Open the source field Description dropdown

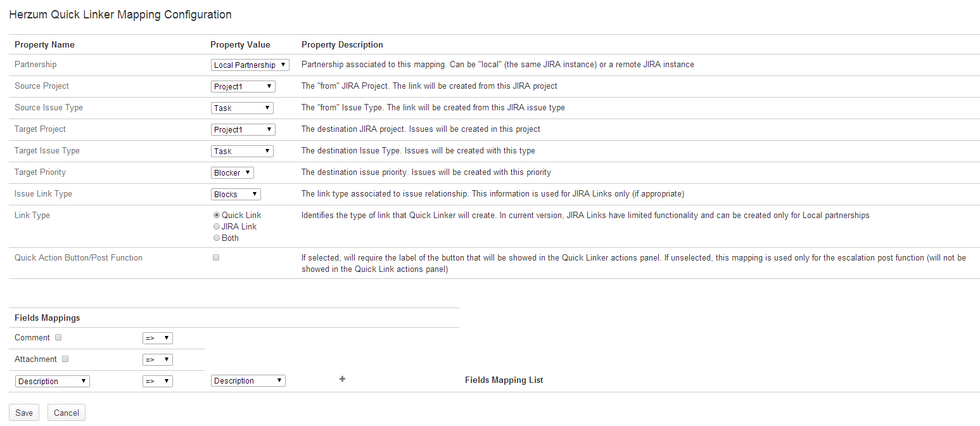[x=53, y=381]
